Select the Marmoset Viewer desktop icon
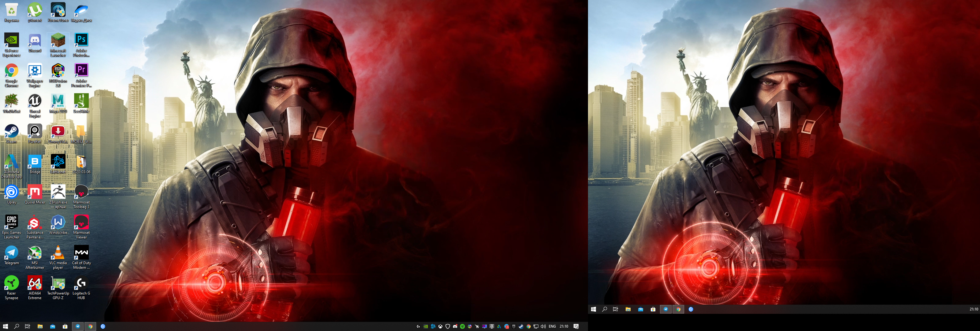Image resolution: width=980 pixels, height=331 pixels. (x=81, y=227)
